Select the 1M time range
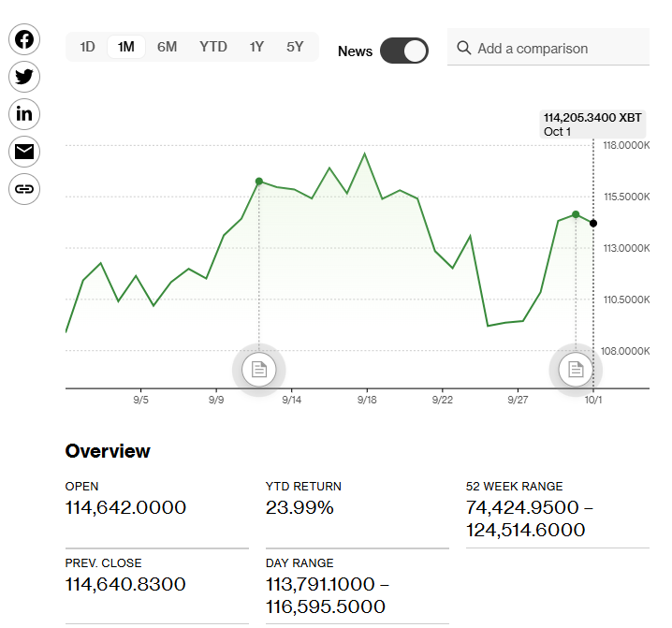The height and width of the screenshot is (628, 672). click(126, 47)
